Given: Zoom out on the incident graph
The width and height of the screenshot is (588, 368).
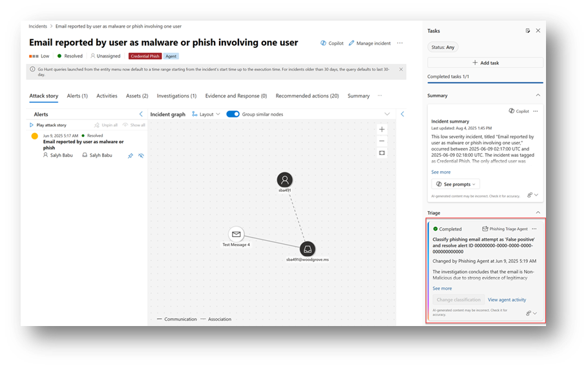Looking at the screenshot, I should [382, 141].
